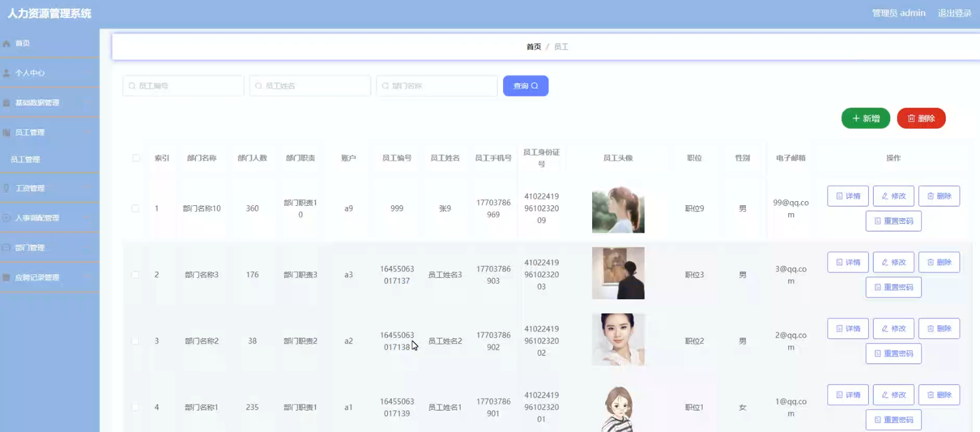Expand the 人事调配管理 menu chevron

point(88,218)
